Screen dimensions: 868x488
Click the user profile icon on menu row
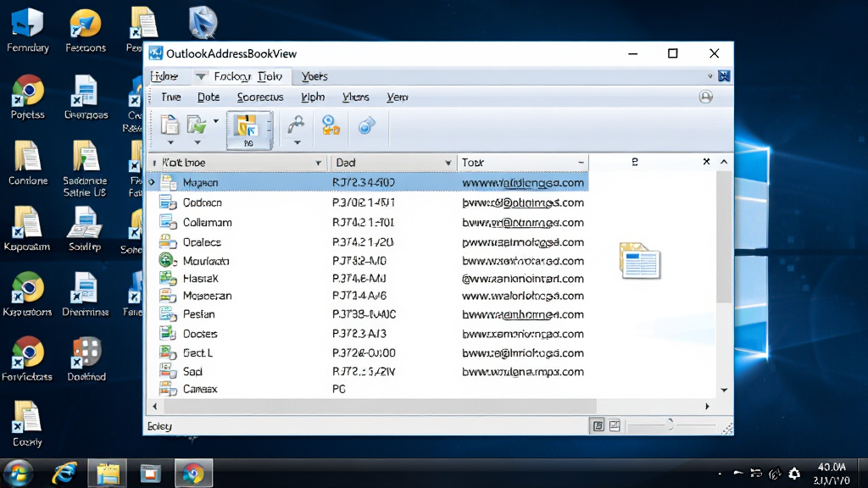pyautogui.click(x=706, y=97)
